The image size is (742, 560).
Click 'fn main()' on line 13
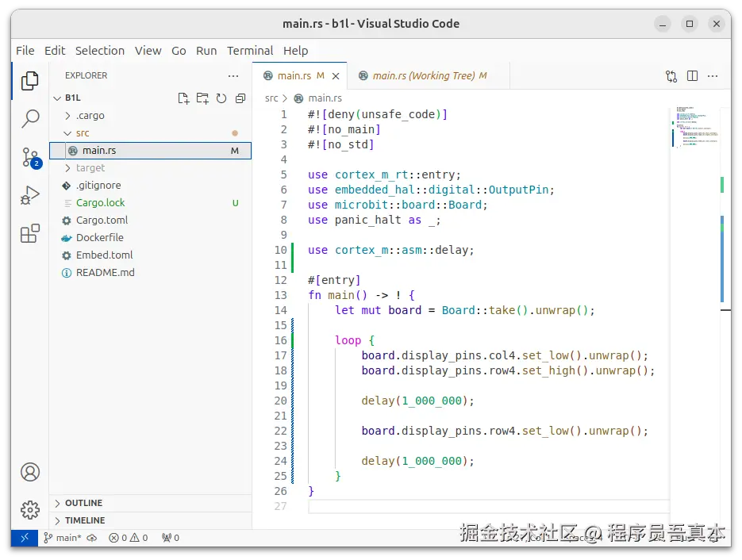click(x=337, y=295)
